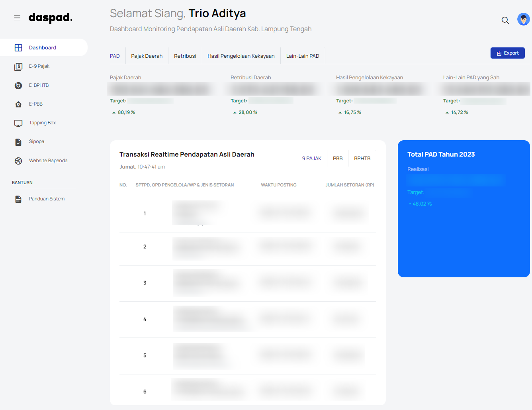
Task: Click the Panduan Sistem document icon
Action: tap(18, 199)
